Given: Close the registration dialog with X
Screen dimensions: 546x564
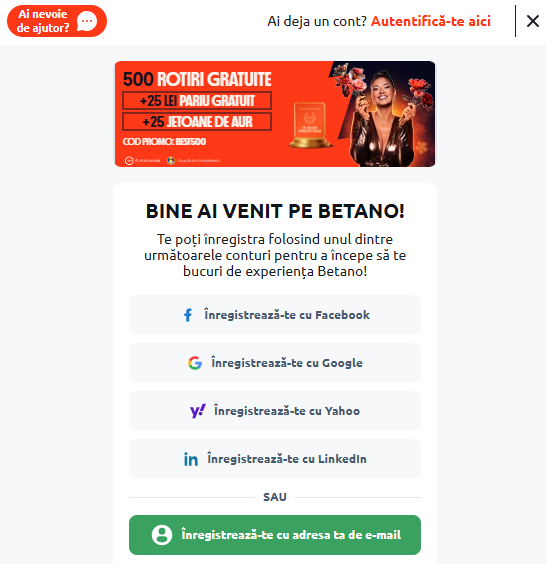Looking at the screenshot, I should [x=533, y=21].
